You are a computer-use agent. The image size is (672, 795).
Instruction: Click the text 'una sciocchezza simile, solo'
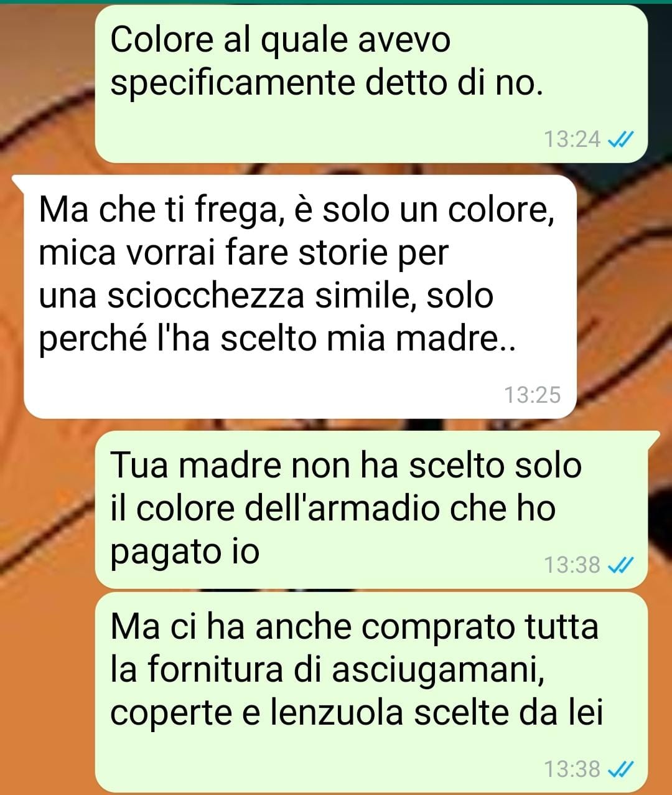coord(266,296)
